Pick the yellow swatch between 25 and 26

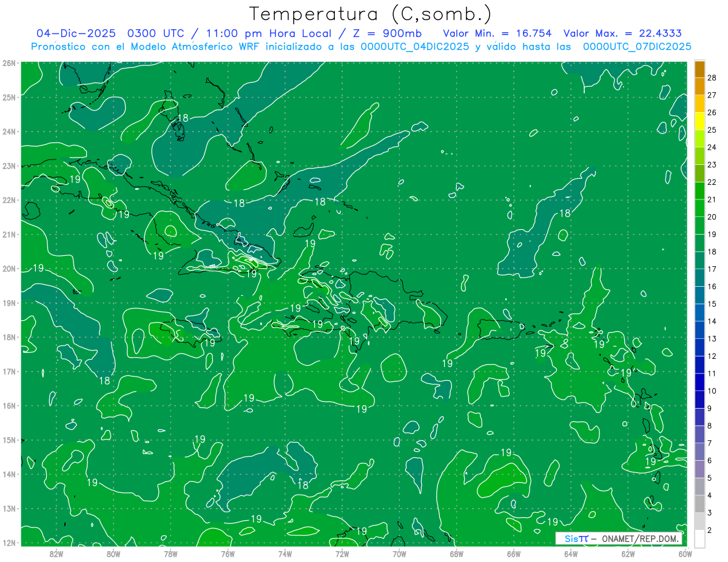click(699, 121)
